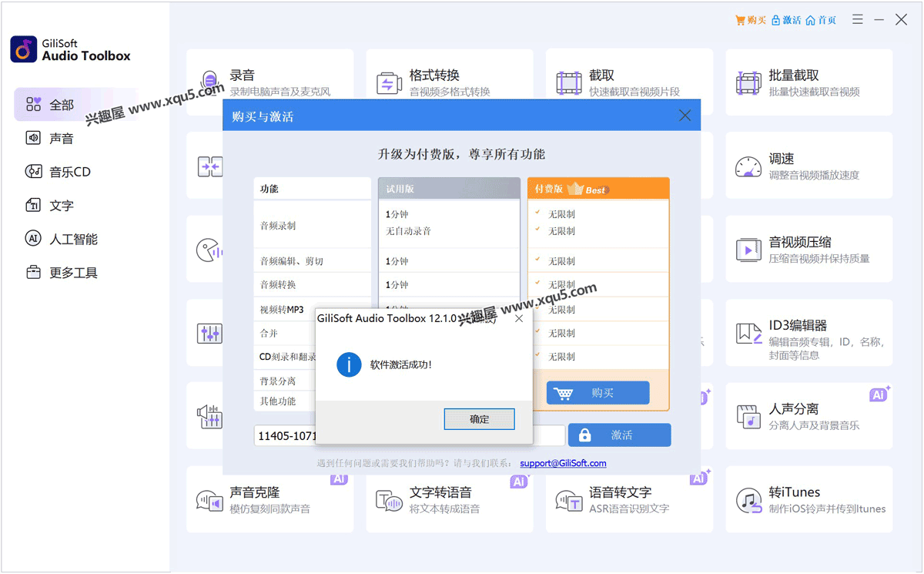
Task: Open the 录音 recording tool card
Action: point(269,82)
